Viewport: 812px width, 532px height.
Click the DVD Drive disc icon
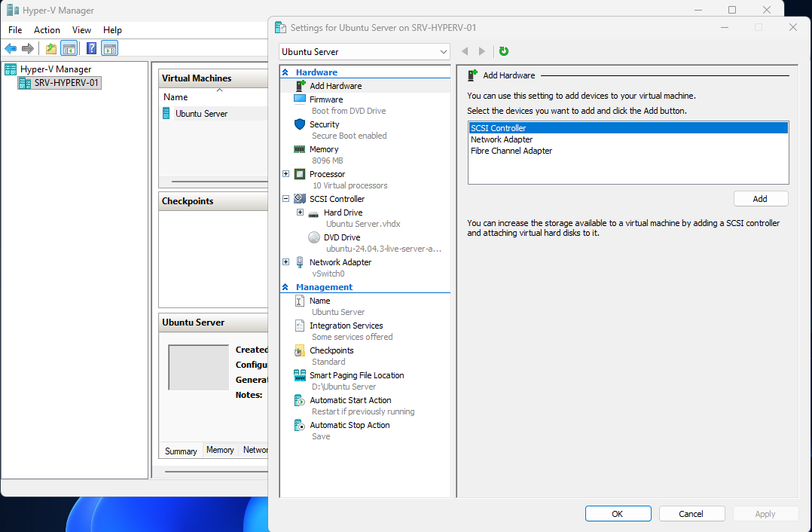[x=314, y=237]
